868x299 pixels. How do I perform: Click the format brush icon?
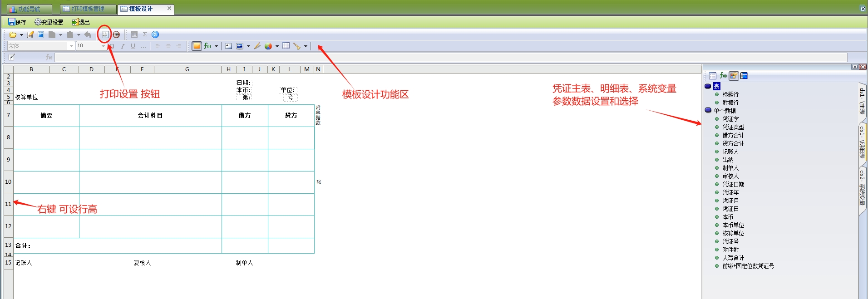(297, 46)
